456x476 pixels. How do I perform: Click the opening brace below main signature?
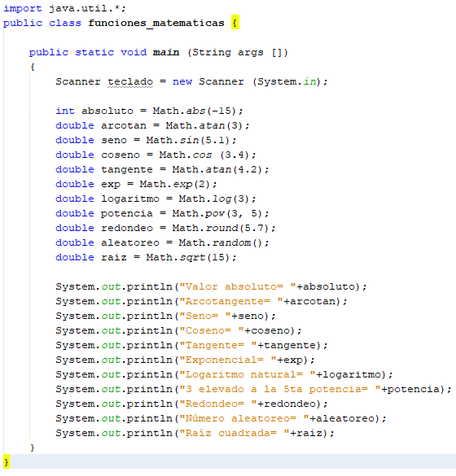33,67
